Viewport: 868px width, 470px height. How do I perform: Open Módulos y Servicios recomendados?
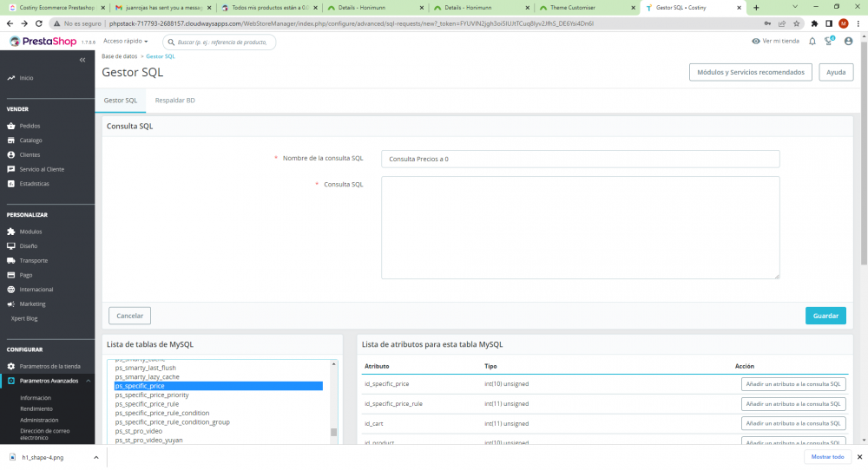coord(751,73)
